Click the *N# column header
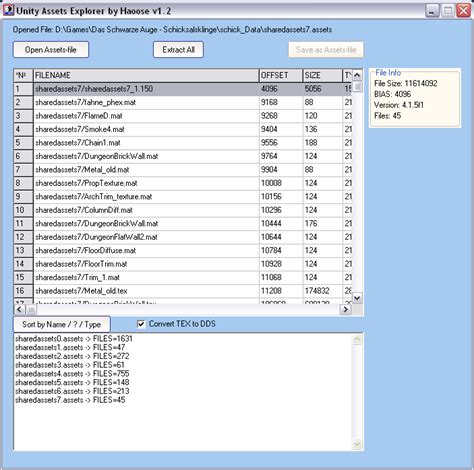 point(23,75)
